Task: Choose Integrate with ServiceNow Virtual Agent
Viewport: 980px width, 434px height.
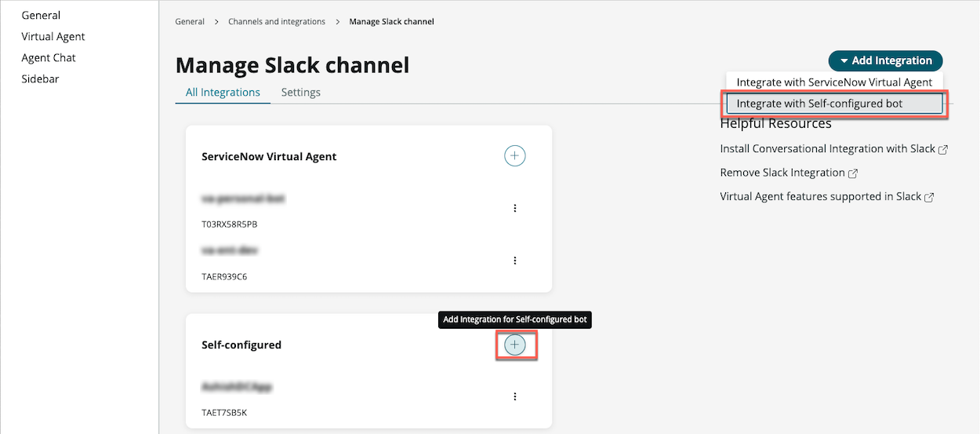Action: (834, 82)
